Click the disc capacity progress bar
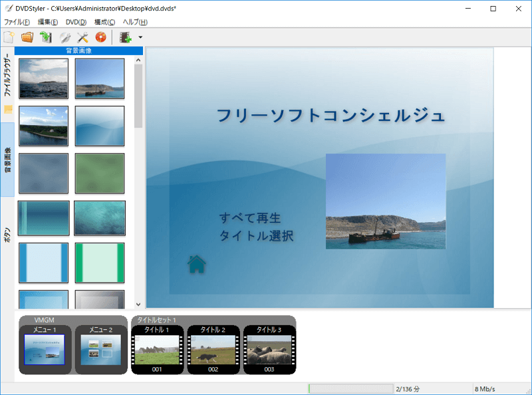Viewport: 532px width, 395px height. [x=350, y=388]
